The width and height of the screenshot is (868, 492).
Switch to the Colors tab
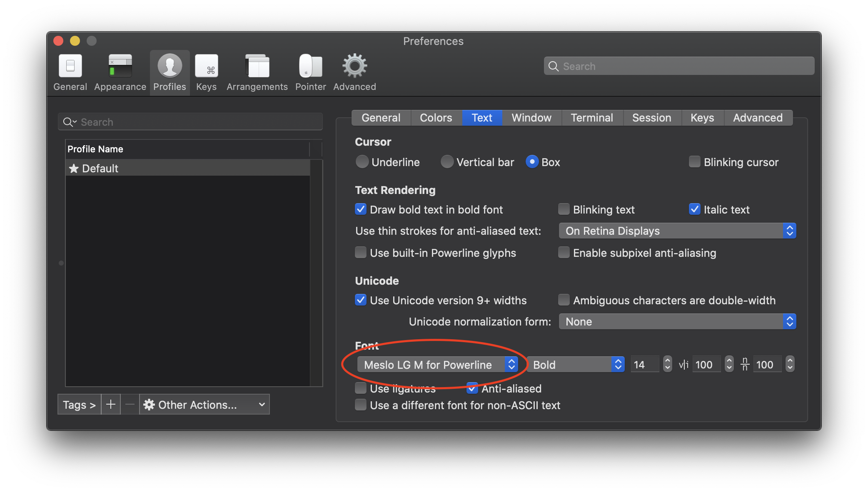coord(434,117)
